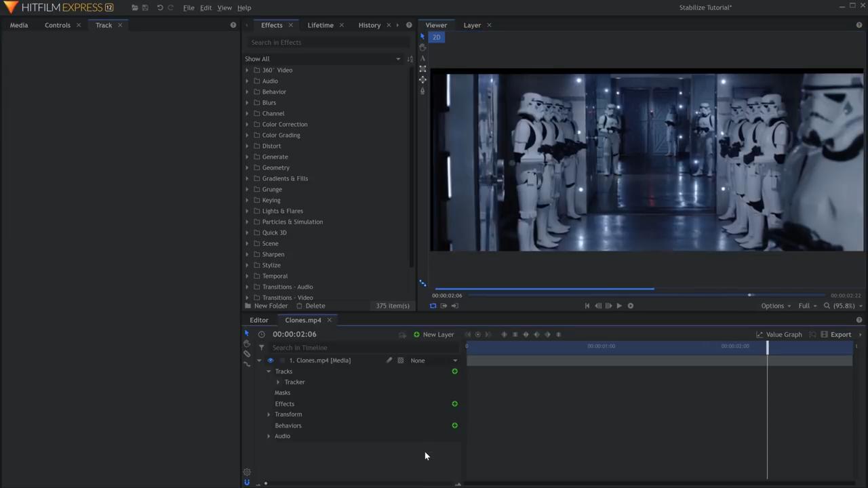
Task: Click the loop playback button
Action: pos(630,306)
